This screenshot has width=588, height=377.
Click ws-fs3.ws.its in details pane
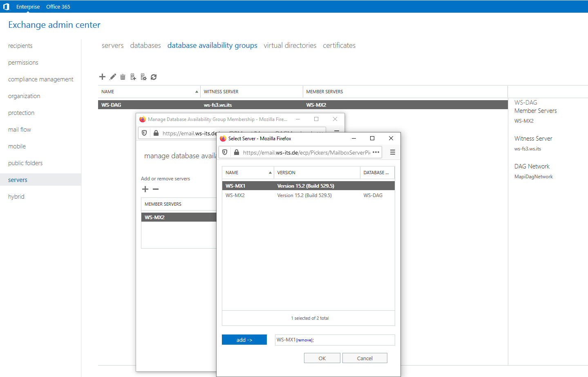(x=528, y=149)
